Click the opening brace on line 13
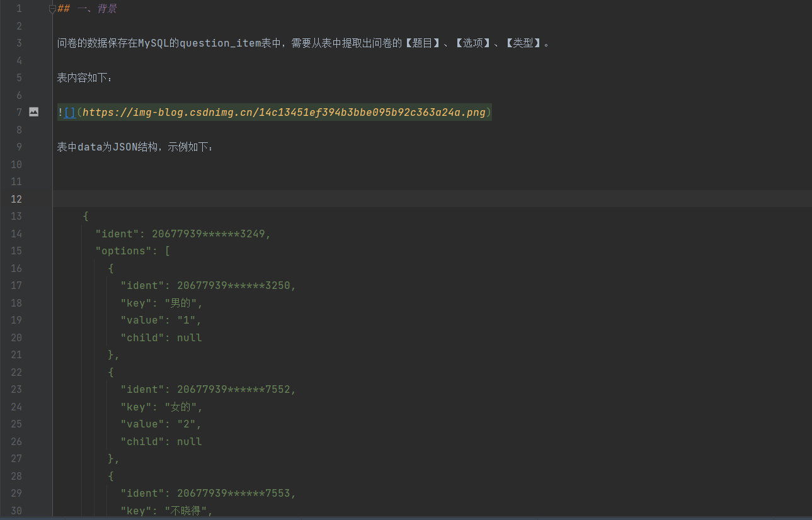The height and width of the screenshot is (520, 812). [x=86, y=217]
